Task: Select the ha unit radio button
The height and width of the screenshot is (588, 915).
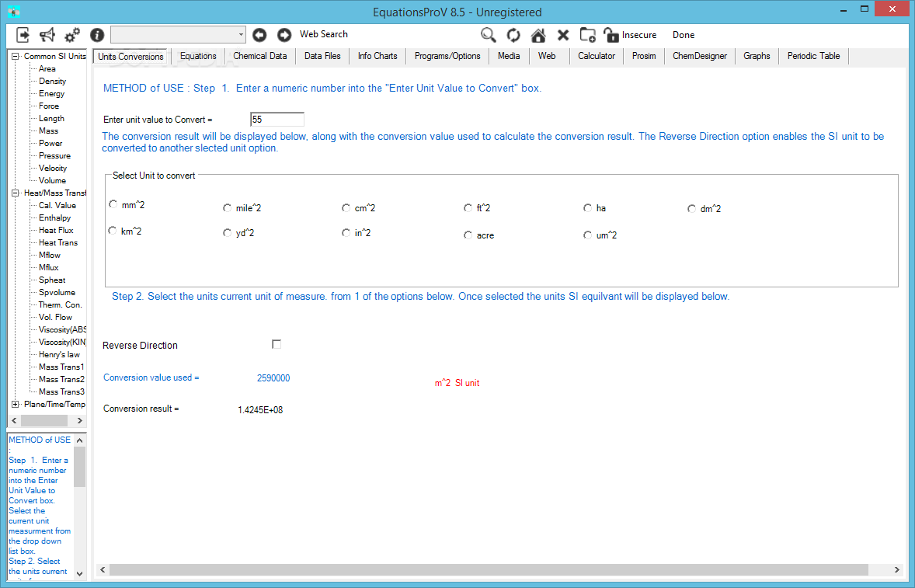Action: (588, 207)
